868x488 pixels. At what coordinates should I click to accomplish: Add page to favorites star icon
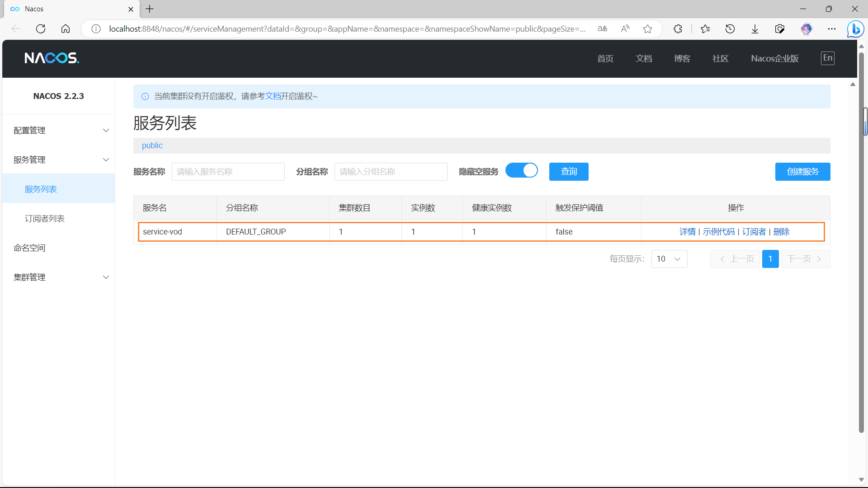pyautogui.click(x=647, y=29)
